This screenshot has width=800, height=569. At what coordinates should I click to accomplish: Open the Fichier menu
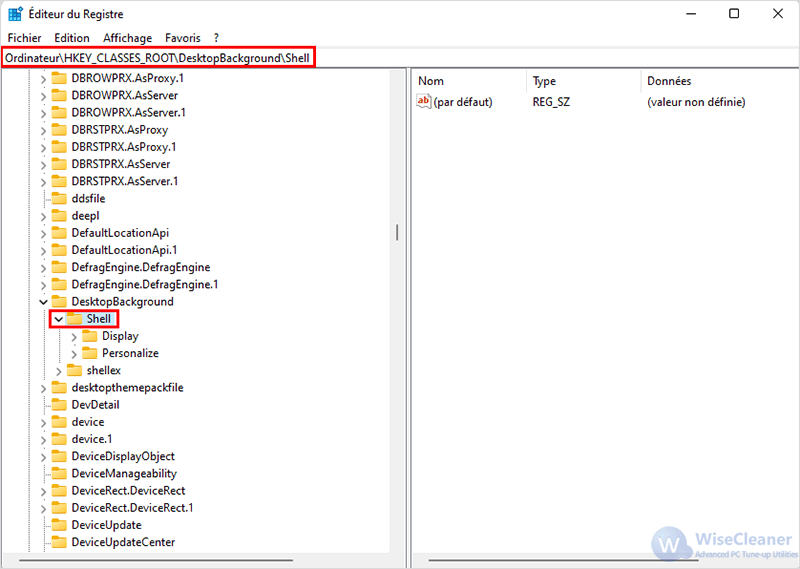pos(24,38)
